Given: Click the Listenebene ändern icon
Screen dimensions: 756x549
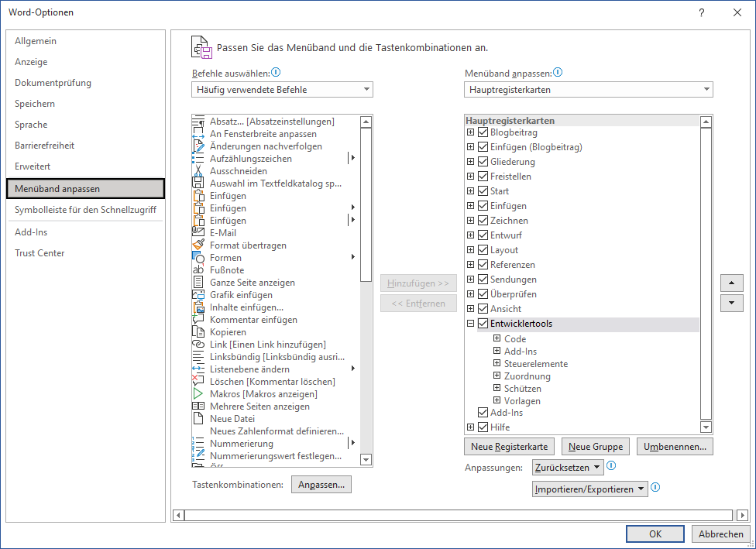Looking at the screenshot, I should (198, 369).
